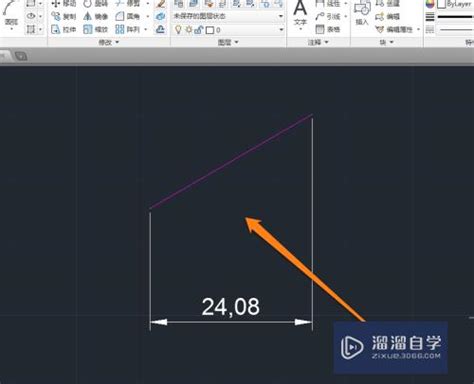The width and height of the screenshot is (474, 384).
Task: Open the Leader tool dropdown arrow
Action: click(x=346, y=16)
